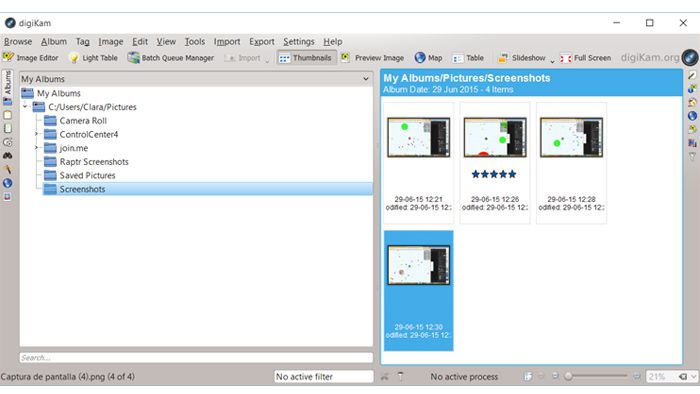Click the digiKam.org logo link
The height and width of the screenshot is (394, 700).
pos(658,58)
